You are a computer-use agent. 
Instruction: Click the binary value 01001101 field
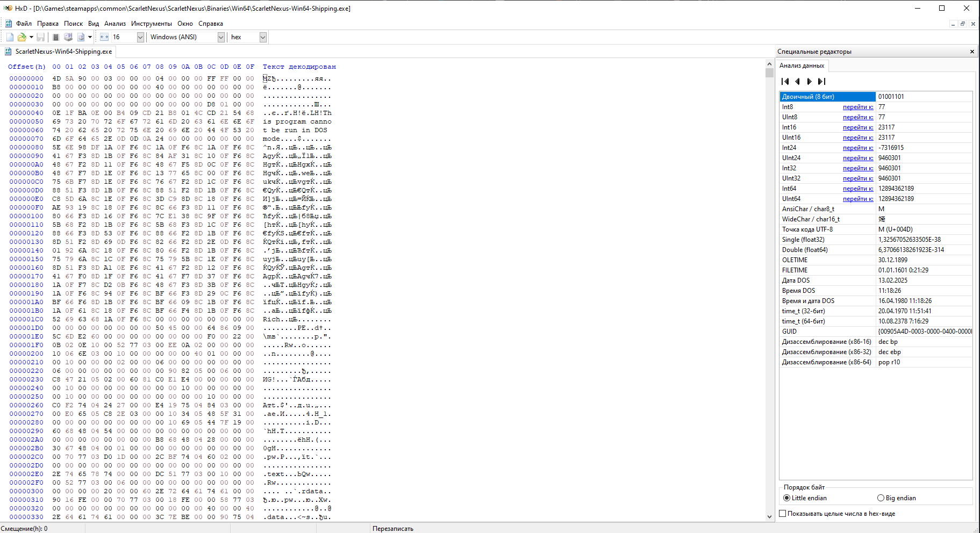pos(924,97)
